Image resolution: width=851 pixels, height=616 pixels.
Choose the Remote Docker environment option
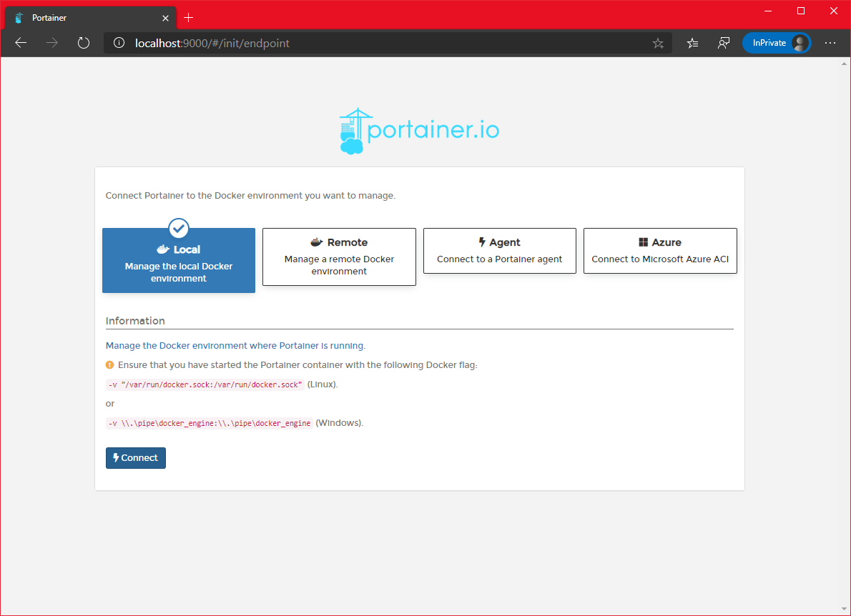pyautogui.click(x=339, y=257)
